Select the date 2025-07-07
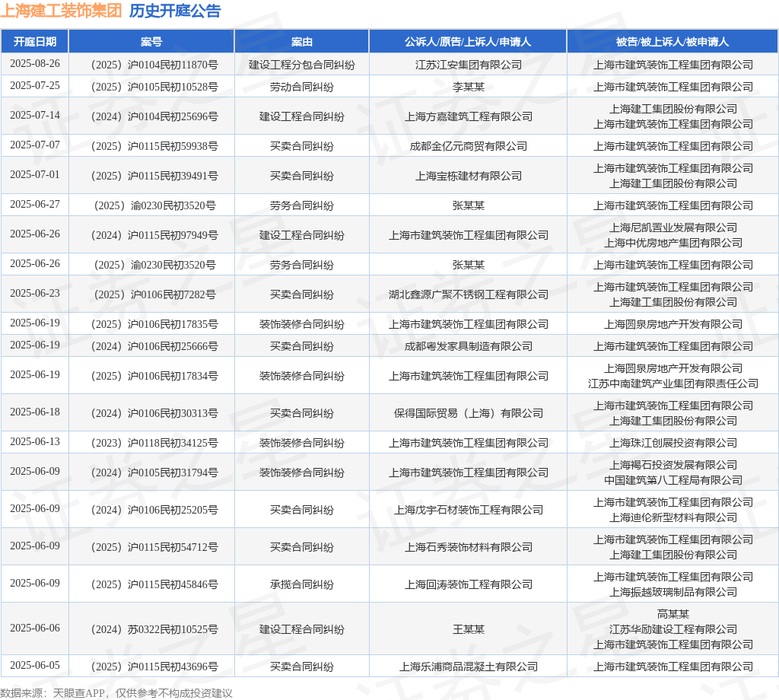This screenshot has width=779, height=700. click(x=35, y=145)
